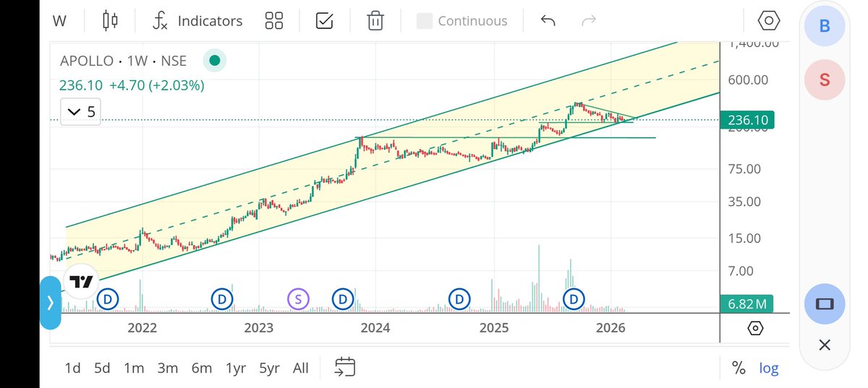Click the purple S split marker
The image size is (868, 388).
(x=298, y=298)
